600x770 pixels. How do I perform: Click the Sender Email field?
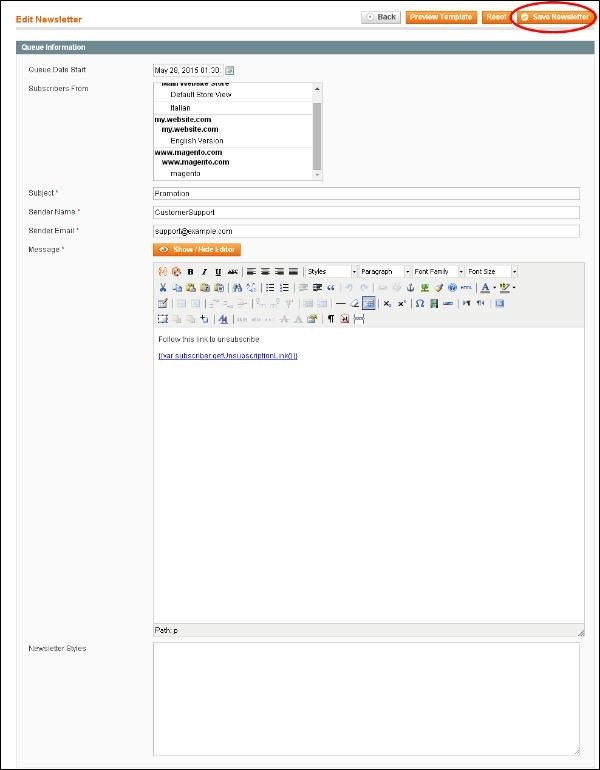[x=366, y=231]
